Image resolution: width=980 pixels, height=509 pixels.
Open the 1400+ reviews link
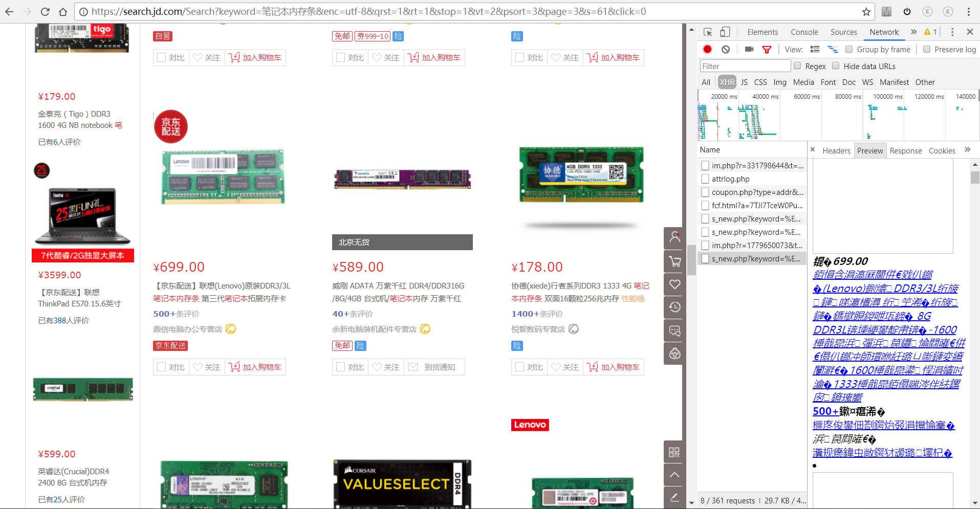(x=537, y=314)
